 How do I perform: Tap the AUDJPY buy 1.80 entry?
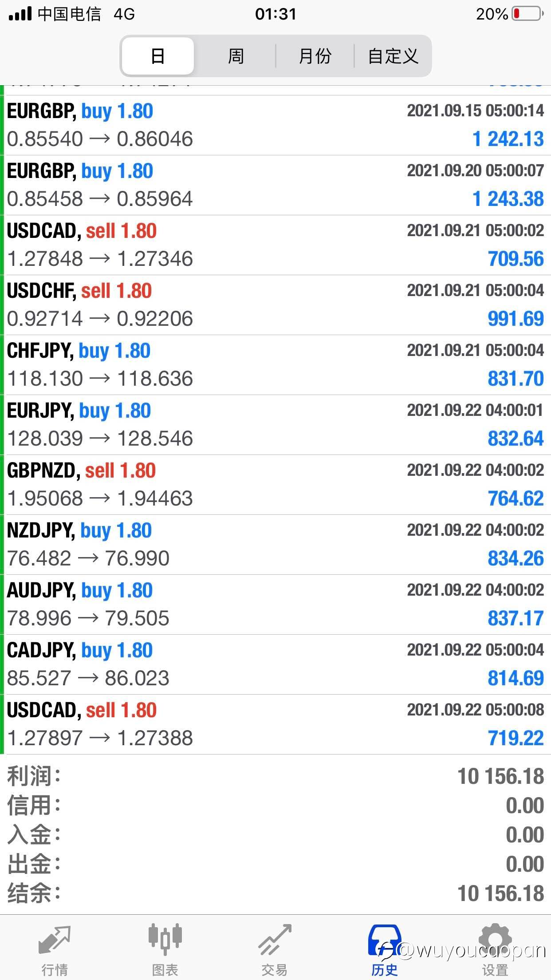[x=275, y=605]
